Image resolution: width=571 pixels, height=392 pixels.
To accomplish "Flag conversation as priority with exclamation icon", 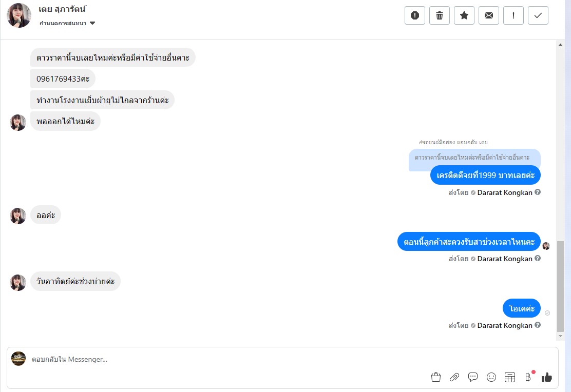I will (x=513, y=15).
